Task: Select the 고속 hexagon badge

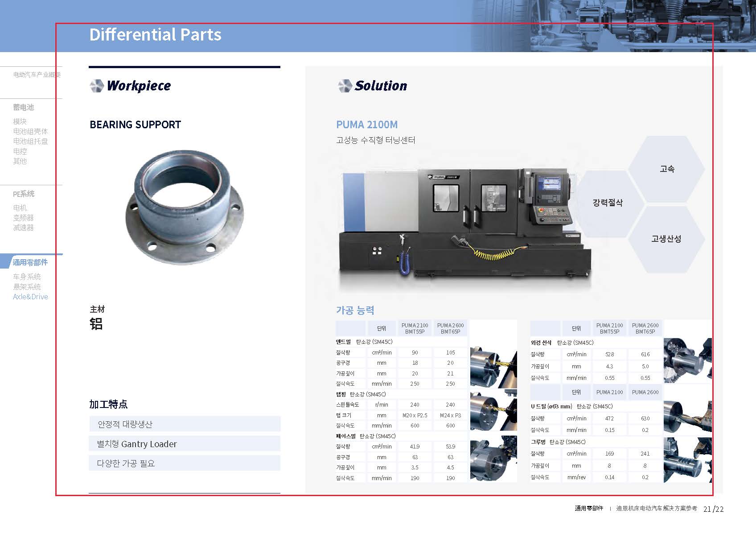Action: 666,169
